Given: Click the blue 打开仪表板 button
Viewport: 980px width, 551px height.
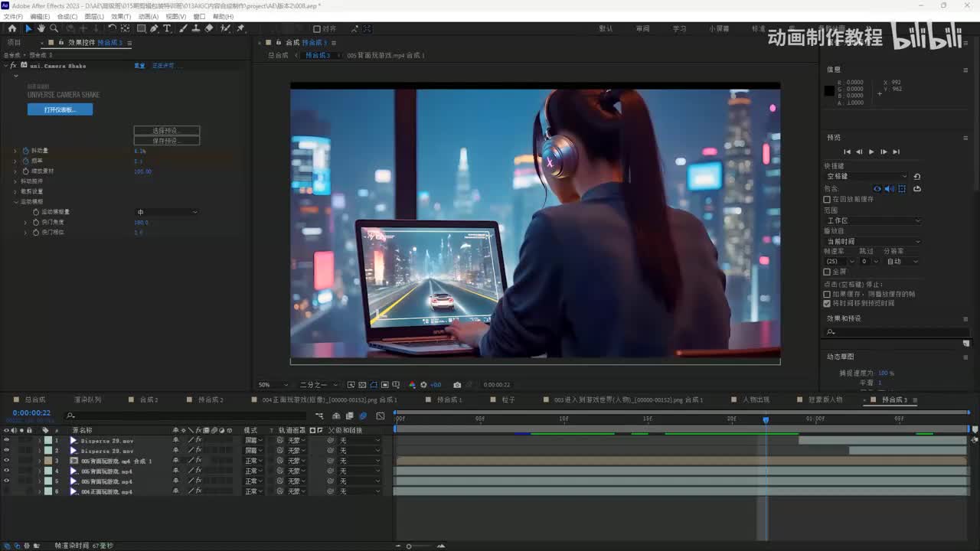Looking at the screenshot, I should [x=60, y=109].
